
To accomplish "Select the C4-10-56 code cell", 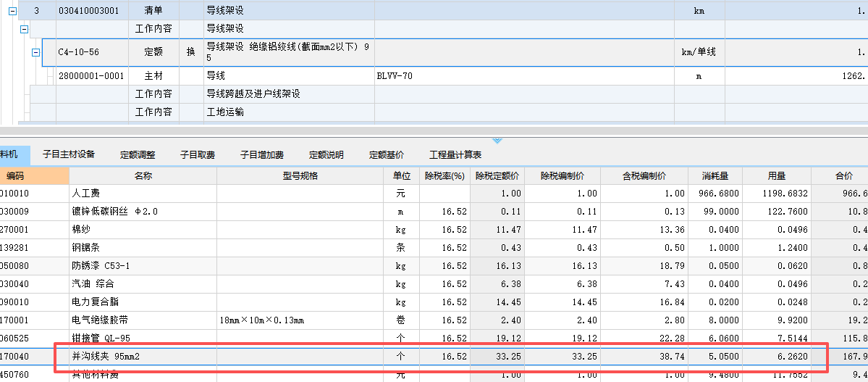I will tap(92, 52).
